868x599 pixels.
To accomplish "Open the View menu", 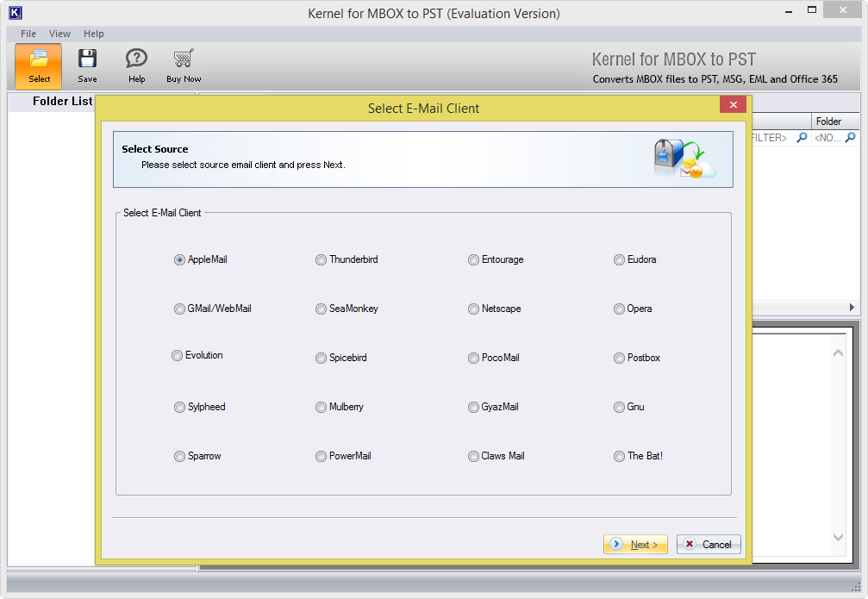I will tap(59, 34).
